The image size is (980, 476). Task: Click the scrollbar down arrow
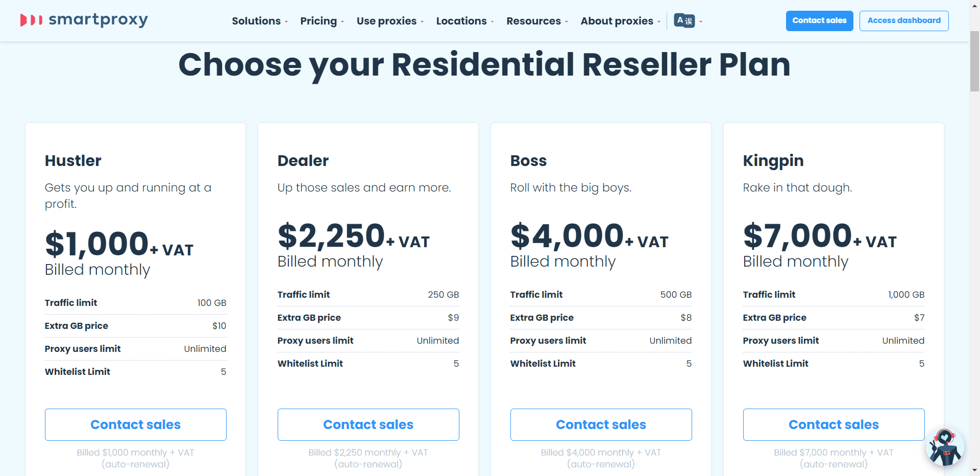pyautogui.click(x=974, y=470)
